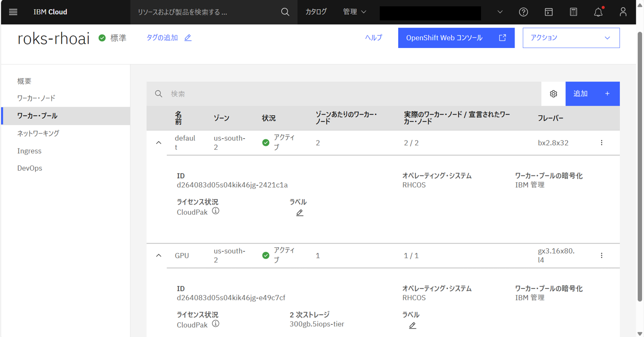
Task: Click the GPU pool name cell
Action: (182, 256)
